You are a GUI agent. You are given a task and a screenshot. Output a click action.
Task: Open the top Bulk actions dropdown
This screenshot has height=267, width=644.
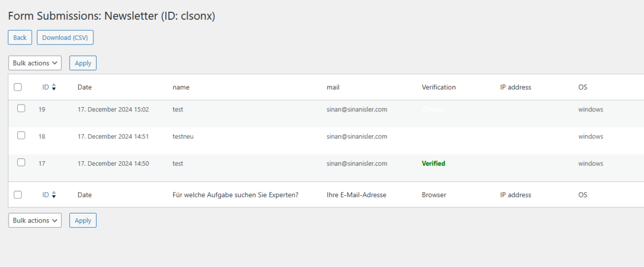tap(35, 63)
